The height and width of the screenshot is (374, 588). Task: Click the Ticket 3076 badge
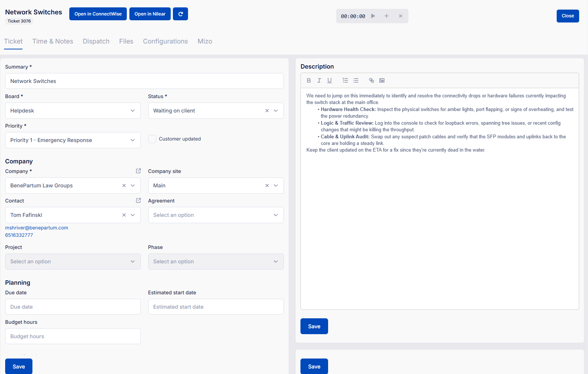[19, 21]
